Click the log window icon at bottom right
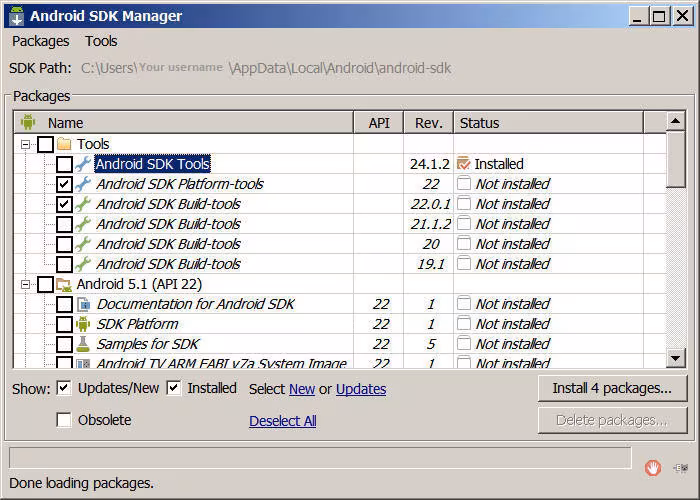Screen dimensions: 700x500 [680, 467]
